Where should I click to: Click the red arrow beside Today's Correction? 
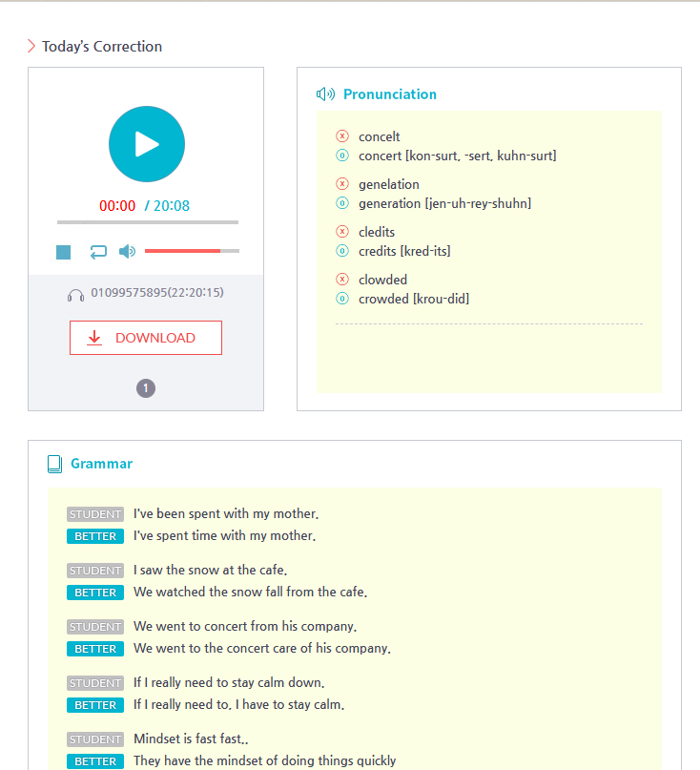pyautogui.click(x=31, y=46)
